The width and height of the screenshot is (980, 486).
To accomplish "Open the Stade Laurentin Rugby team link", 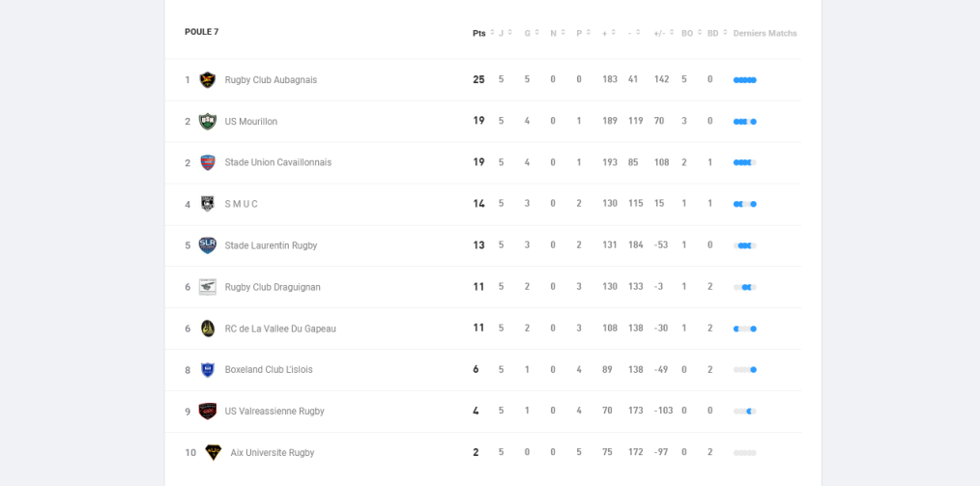I will (271, 245).
